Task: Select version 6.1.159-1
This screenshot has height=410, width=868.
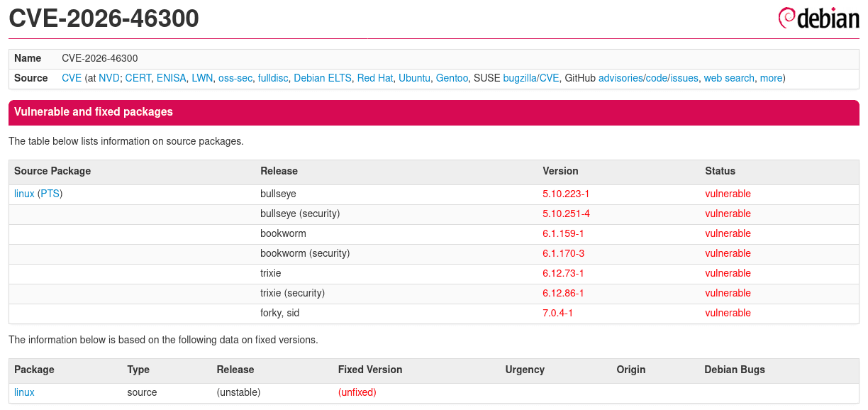Action: (x=564, y=233)
